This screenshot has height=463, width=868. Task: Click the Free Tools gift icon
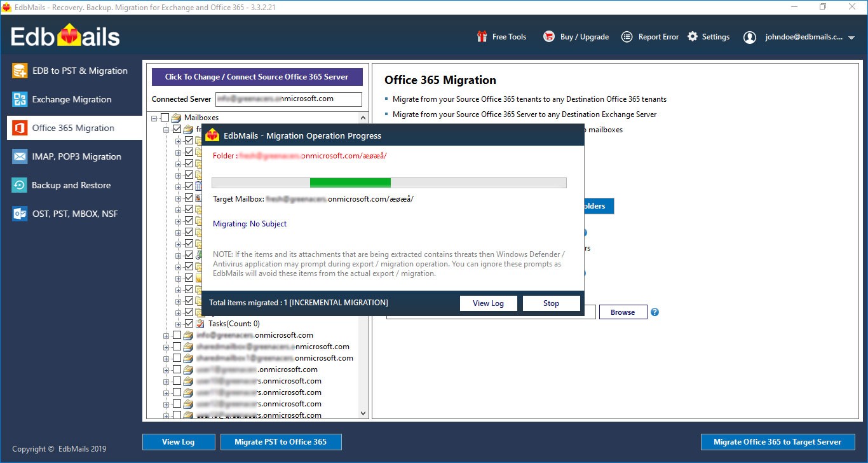click(x=482, y=37)
